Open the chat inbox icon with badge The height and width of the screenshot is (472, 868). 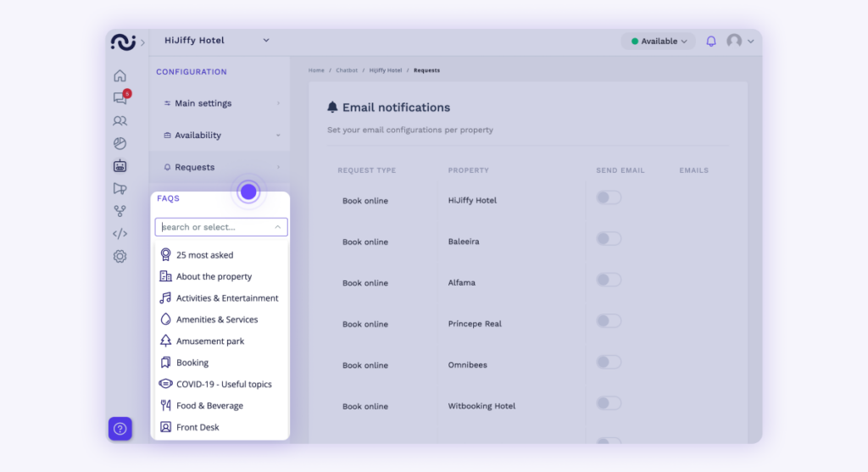point(120,97)
